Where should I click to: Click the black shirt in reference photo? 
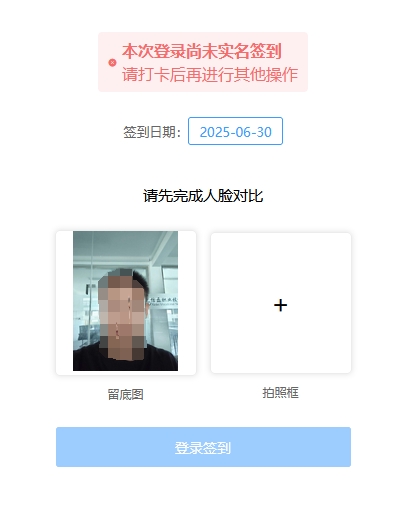tap(125, 360)
